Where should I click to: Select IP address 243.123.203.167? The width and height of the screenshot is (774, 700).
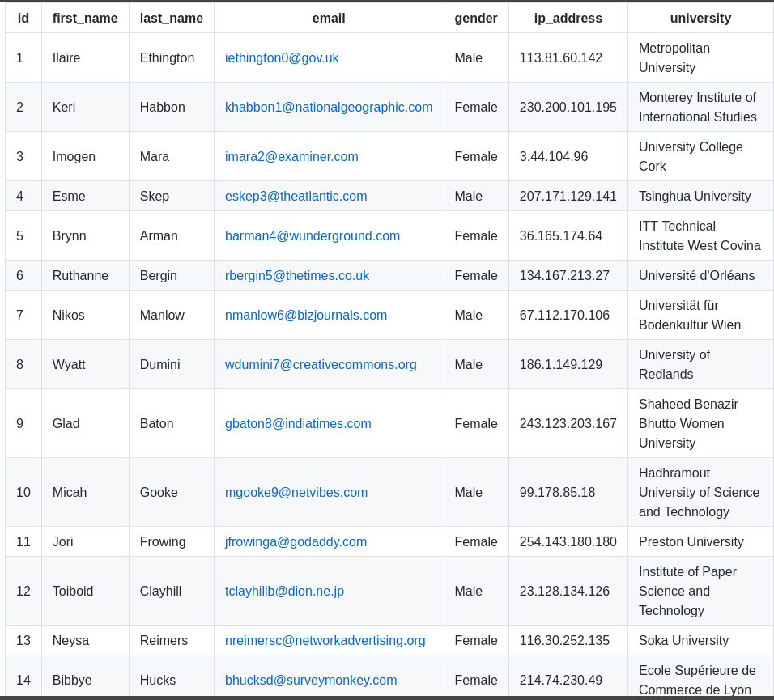(x=568, y=423)
